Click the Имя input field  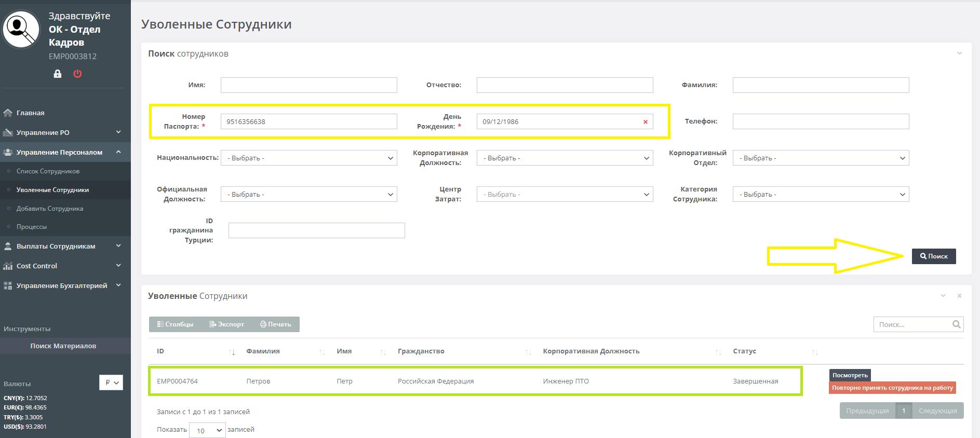pyautogui.click(x=309, y=85)
